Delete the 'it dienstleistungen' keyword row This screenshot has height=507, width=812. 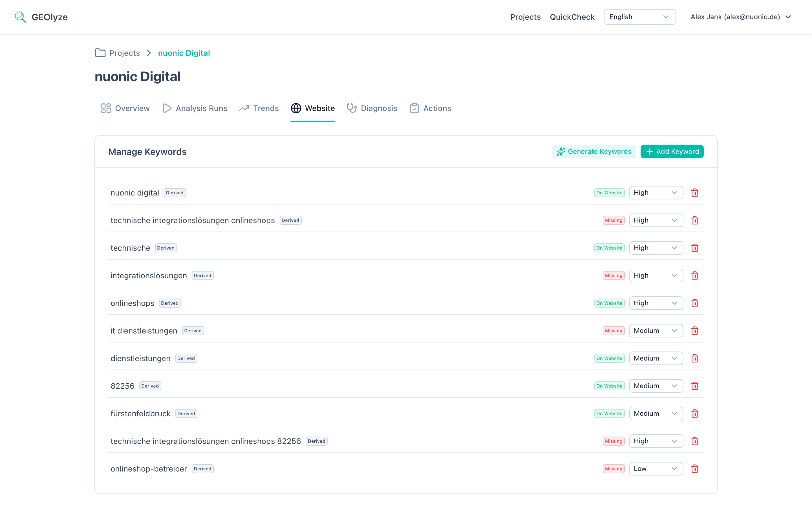click(694, 331)
